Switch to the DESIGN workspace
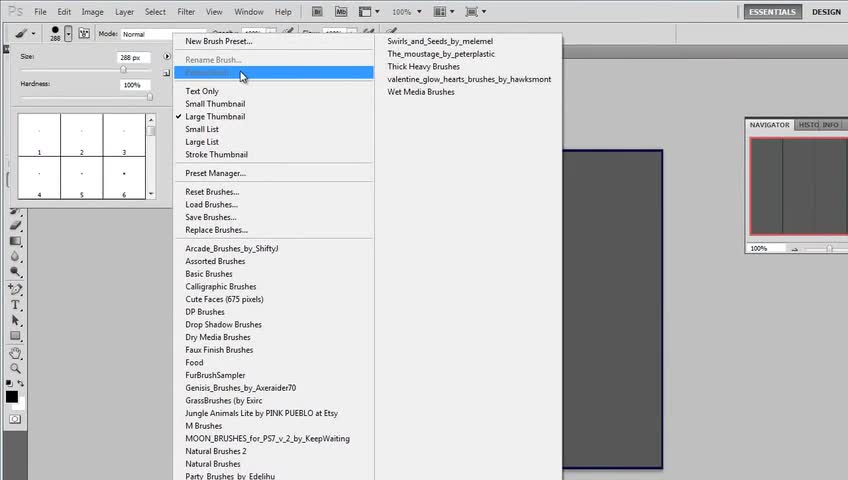 point(826,12)
